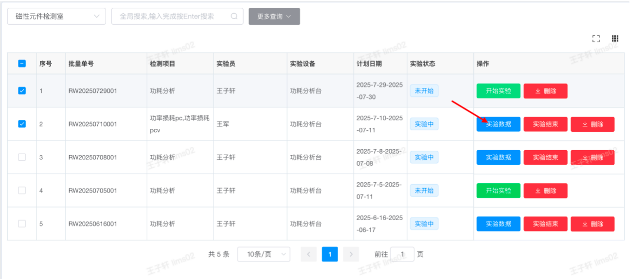Expand the 更多查询 dropdown
This screenshot has height=279, width=644.
pyautogui.click(x=274, y=17)
